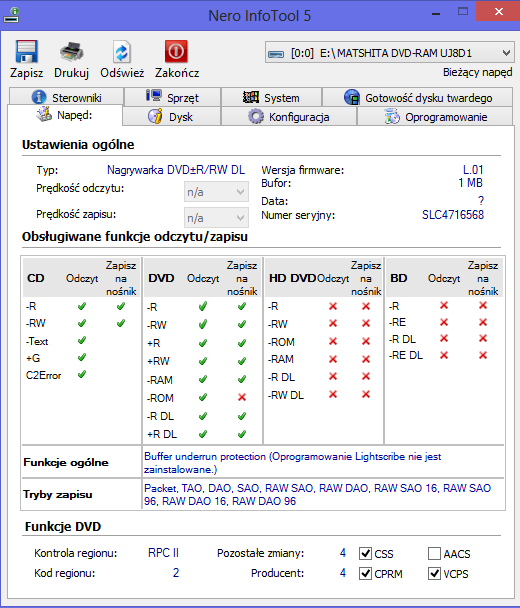Toggle the CSS checkbox
520x608 pixels.
[x=365, y=553]
